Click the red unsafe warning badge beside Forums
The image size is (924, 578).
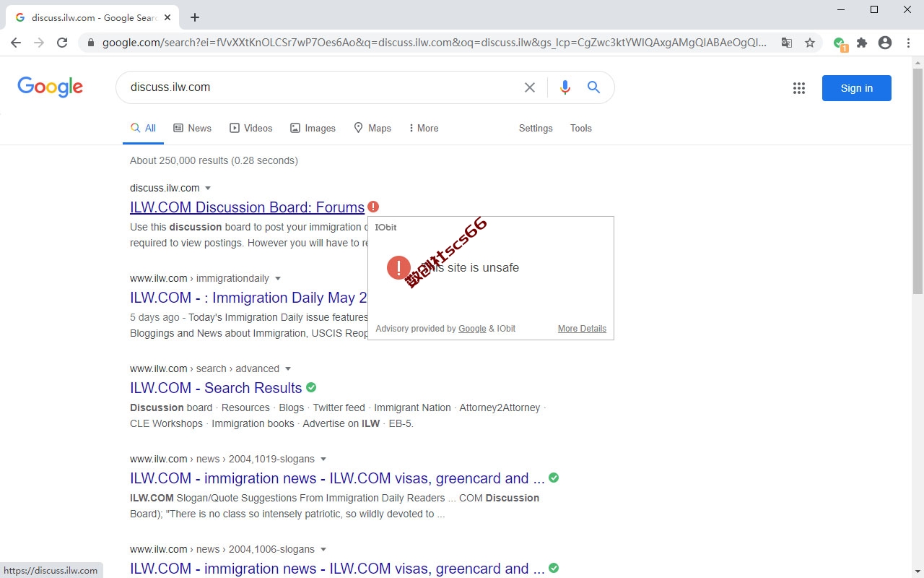372,207
